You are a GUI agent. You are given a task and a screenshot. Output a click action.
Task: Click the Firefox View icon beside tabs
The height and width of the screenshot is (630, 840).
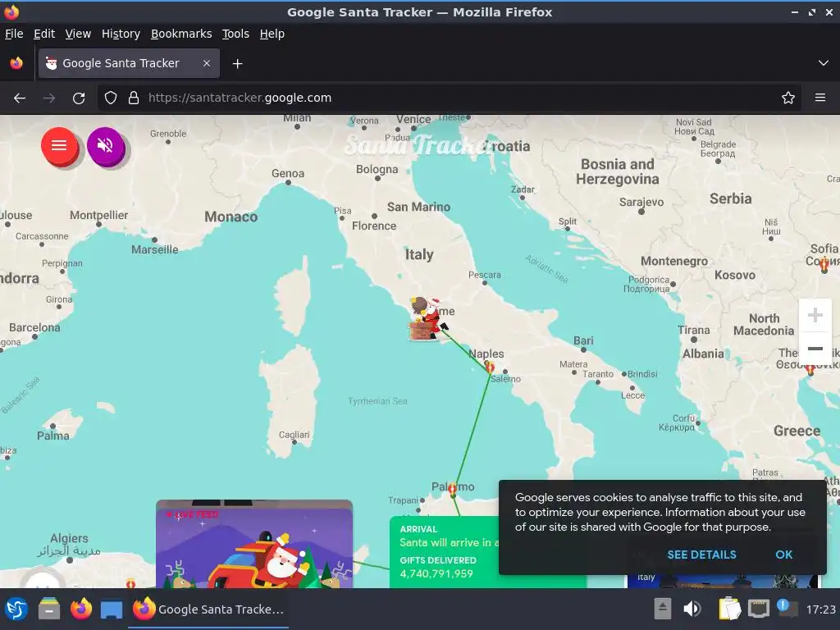(16, 63)
